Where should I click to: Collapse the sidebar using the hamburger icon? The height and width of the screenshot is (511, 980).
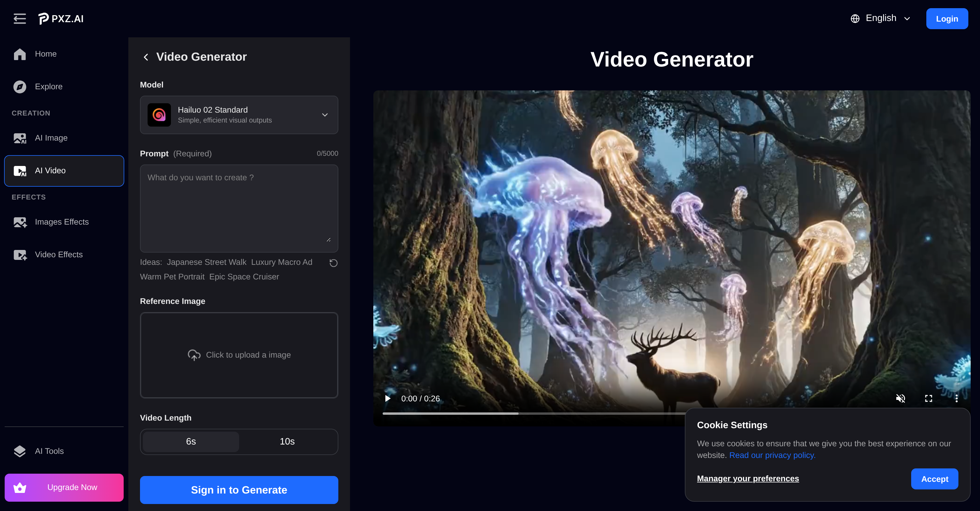[20, 18]
